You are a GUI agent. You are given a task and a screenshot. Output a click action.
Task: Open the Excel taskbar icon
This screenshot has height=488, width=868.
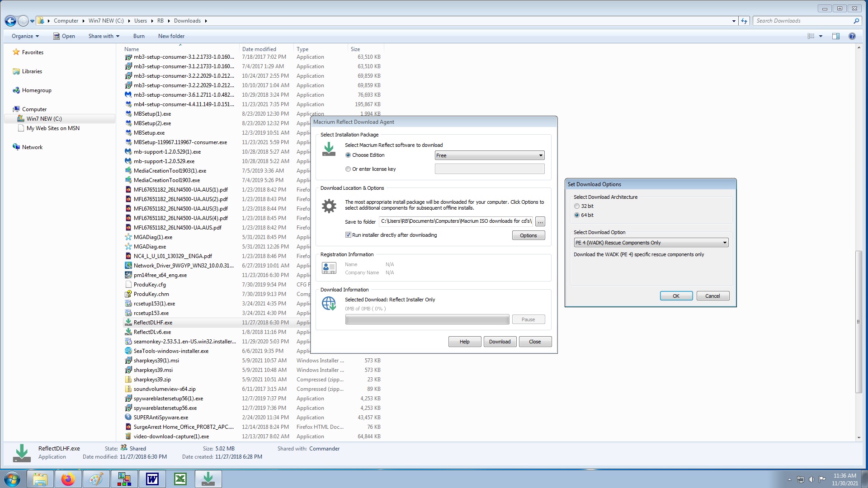coord(180,479)
